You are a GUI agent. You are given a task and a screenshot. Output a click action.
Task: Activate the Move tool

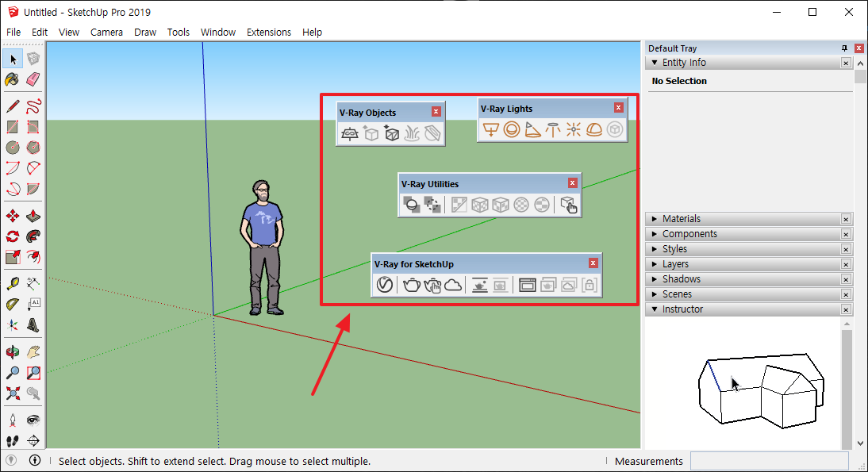13,216
